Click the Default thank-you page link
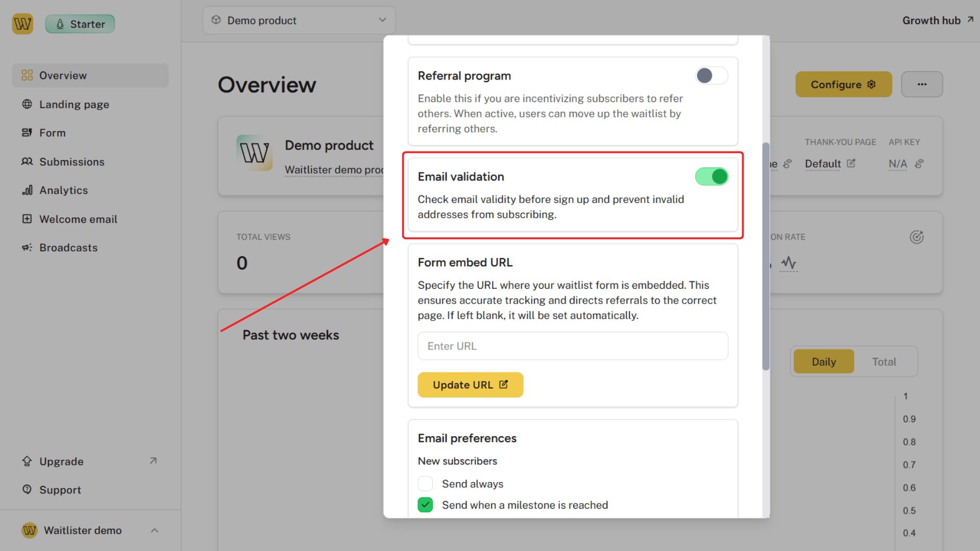Viewport: 980px width, 551px height. click(823, 164)
